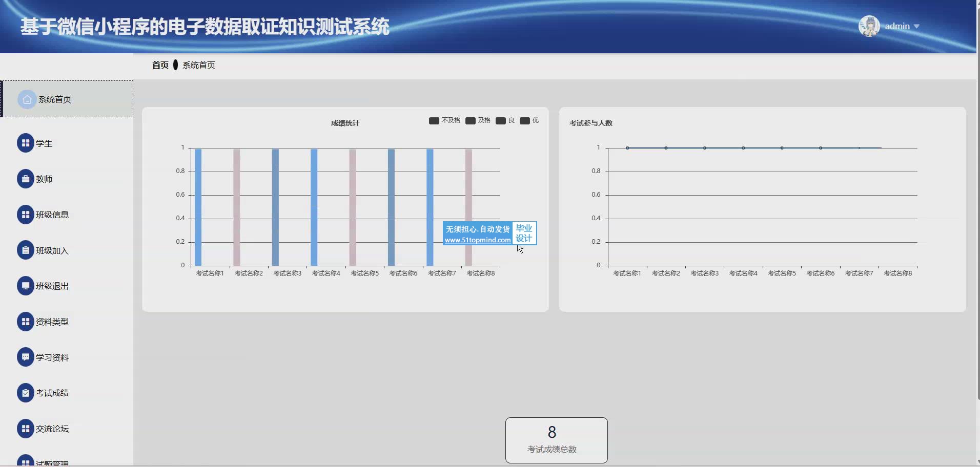The height and width of the screenshot is (467, 980).
Task: Click the briefcase icon for 教师
Action: 25,179
